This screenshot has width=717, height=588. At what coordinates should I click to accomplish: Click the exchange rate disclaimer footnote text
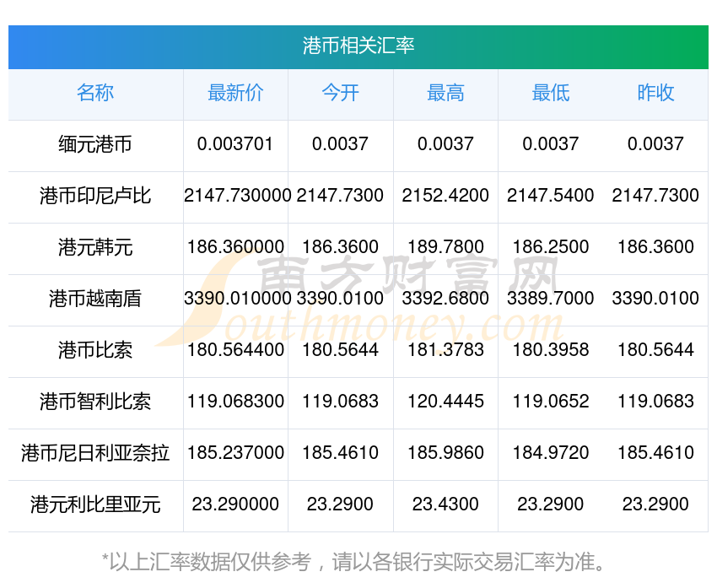click(358, 562)
